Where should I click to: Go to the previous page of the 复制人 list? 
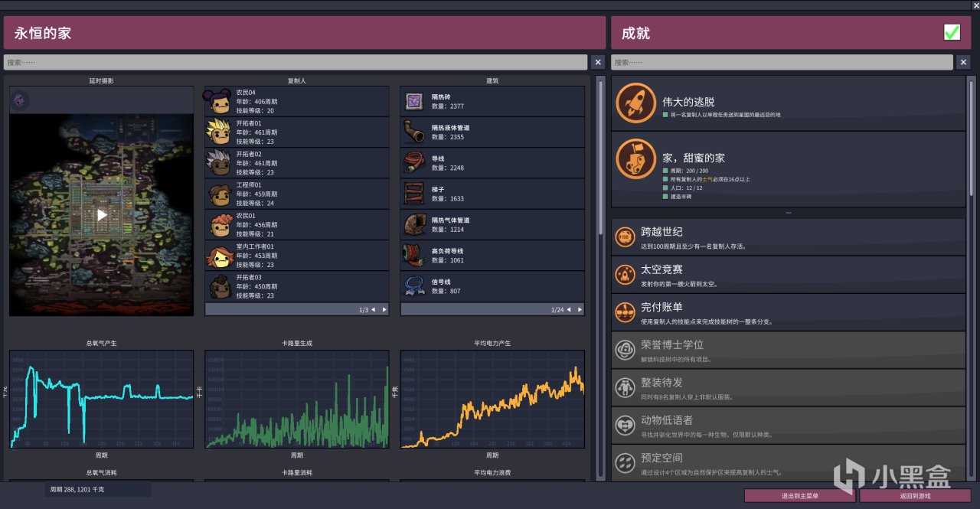(373, 310)
